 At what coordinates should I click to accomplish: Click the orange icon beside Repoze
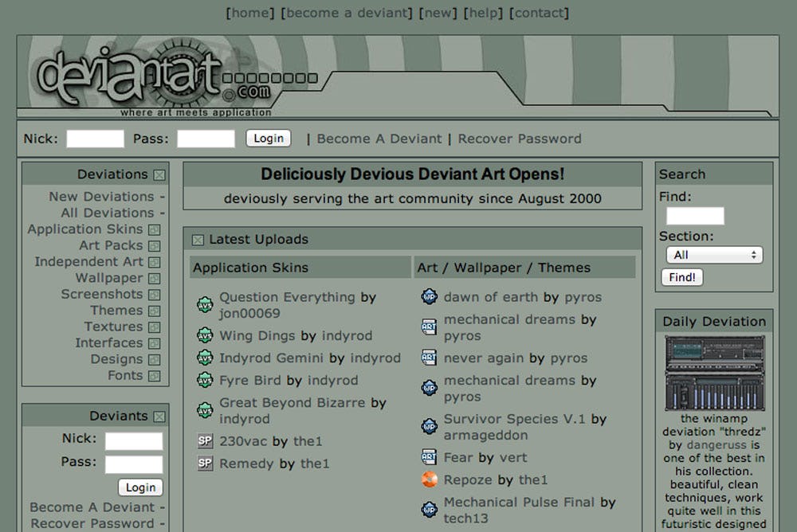tap(430, 480)
